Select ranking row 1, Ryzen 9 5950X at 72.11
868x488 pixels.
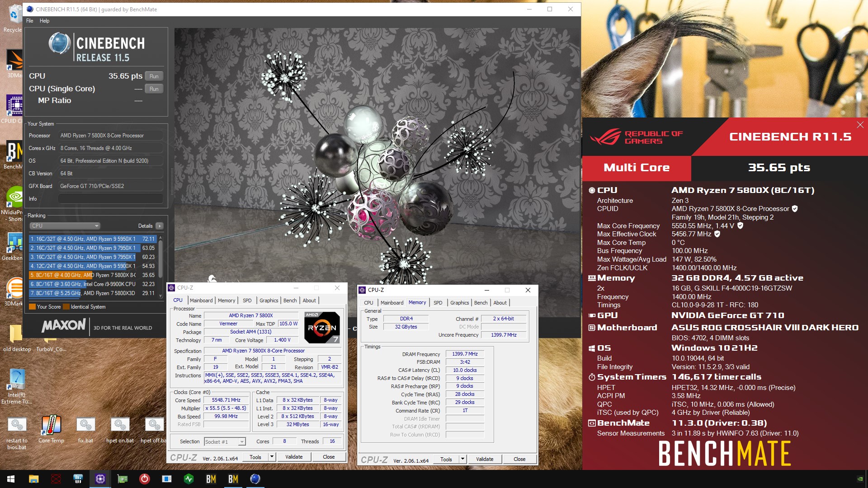93,239
